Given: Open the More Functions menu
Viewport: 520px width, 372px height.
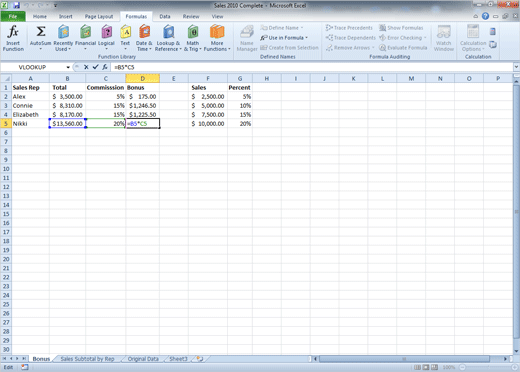Looking at the screenshot, I should 217,38.
